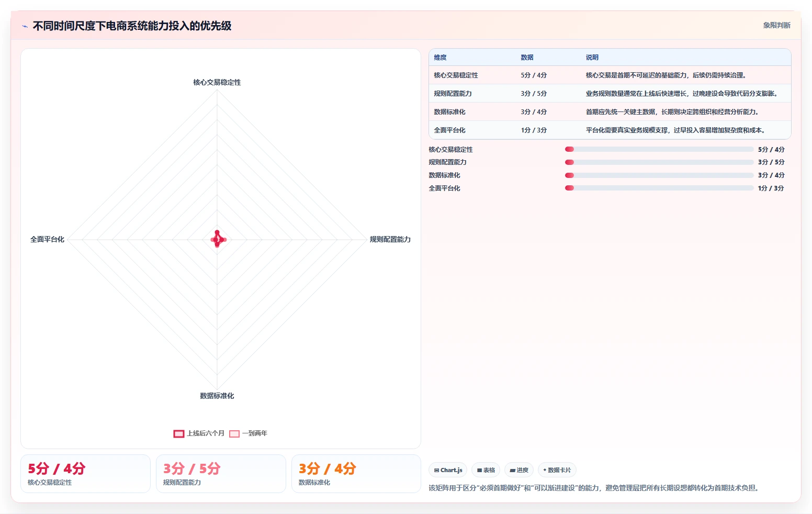Select the table's 规则配置能力 dimension cell
Viewport: 812px width, 514px height.
pyautogui.click(x=453, y=94)
